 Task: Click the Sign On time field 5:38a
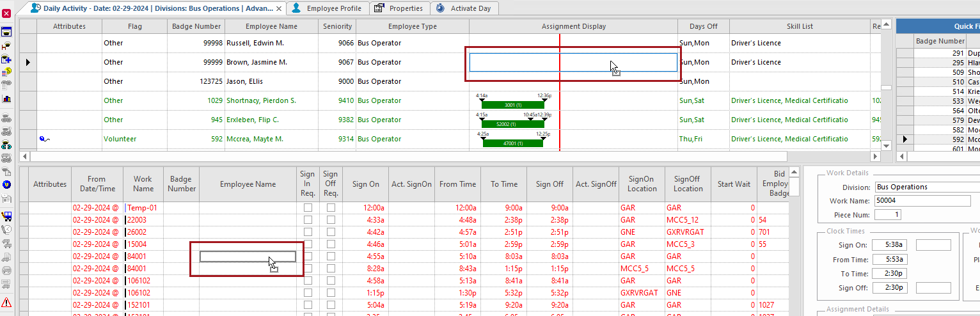(890, 245)
